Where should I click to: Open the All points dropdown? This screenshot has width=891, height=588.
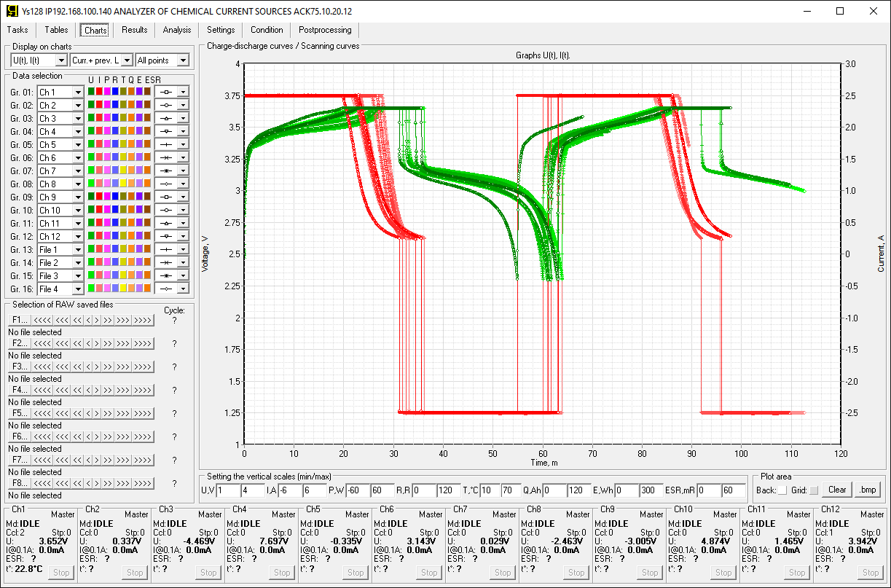pos(183,60)
